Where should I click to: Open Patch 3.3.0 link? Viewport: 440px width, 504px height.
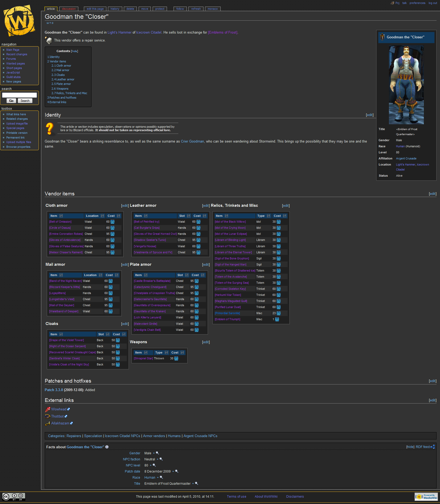[54, 390]
